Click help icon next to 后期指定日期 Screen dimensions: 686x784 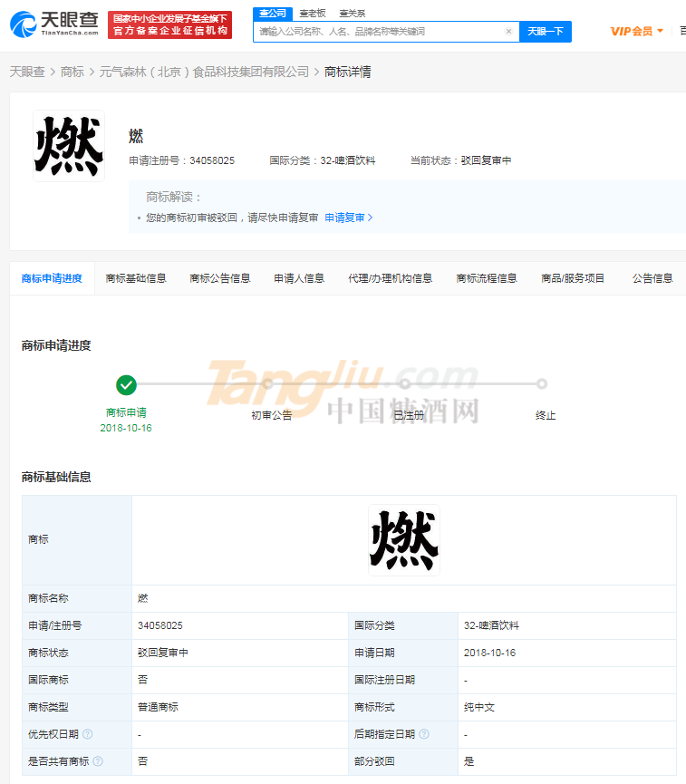coord(424,734)
